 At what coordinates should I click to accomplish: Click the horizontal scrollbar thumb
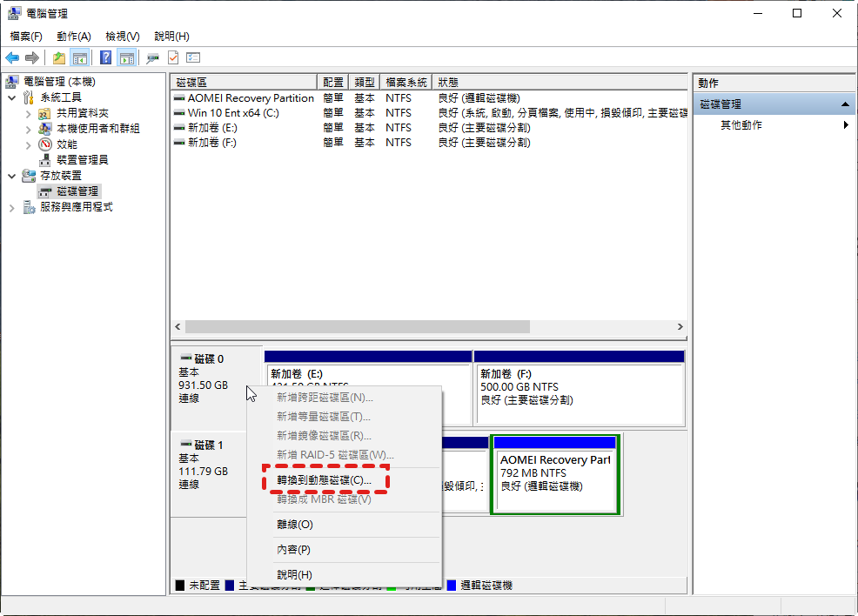[x=358, y=326]
